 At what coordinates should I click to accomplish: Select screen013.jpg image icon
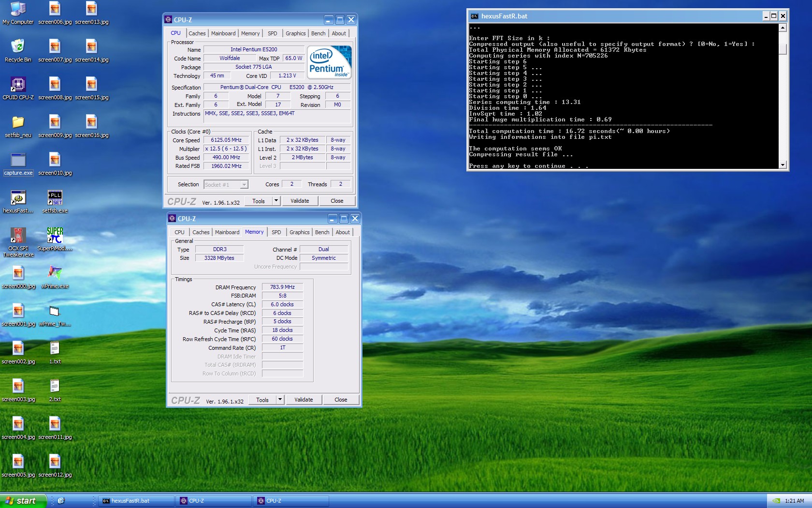point(91,13)
